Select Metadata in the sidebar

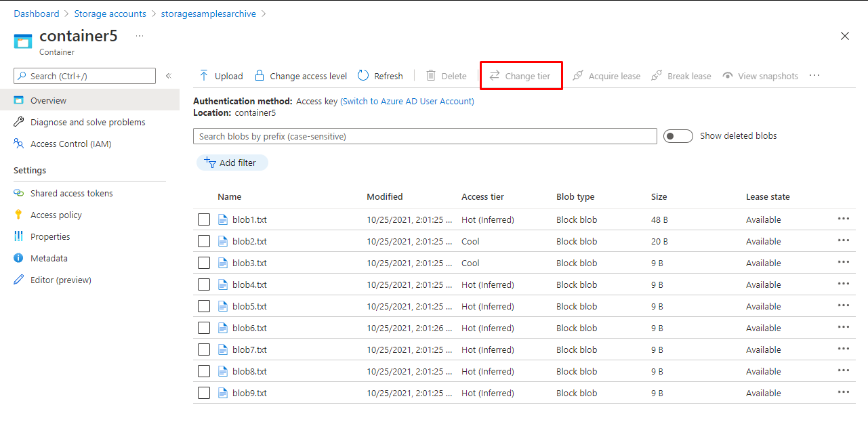tap(49, 258)
